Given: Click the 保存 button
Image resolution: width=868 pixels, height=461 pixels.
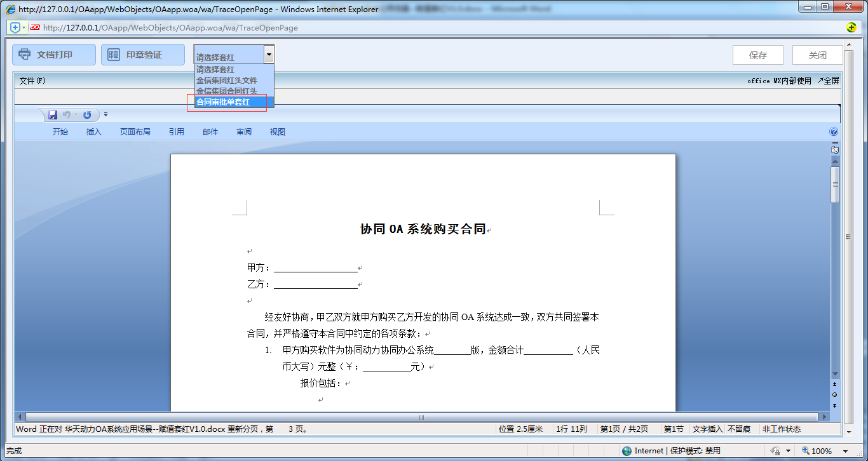Looking at the screenshot, I should pos(757,55).
